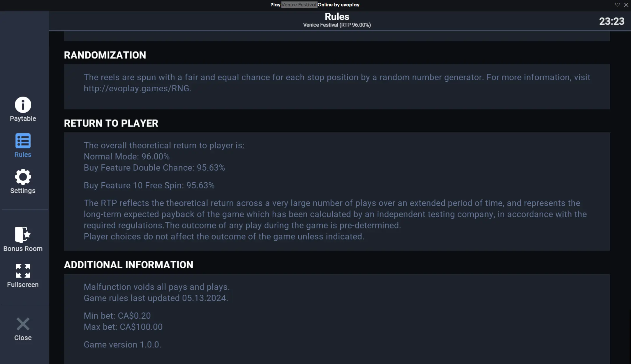The width and height of the screenshot is (631, 364).
Task: Add game to favorites with heart icon
Action: click(x=617, y=5)
